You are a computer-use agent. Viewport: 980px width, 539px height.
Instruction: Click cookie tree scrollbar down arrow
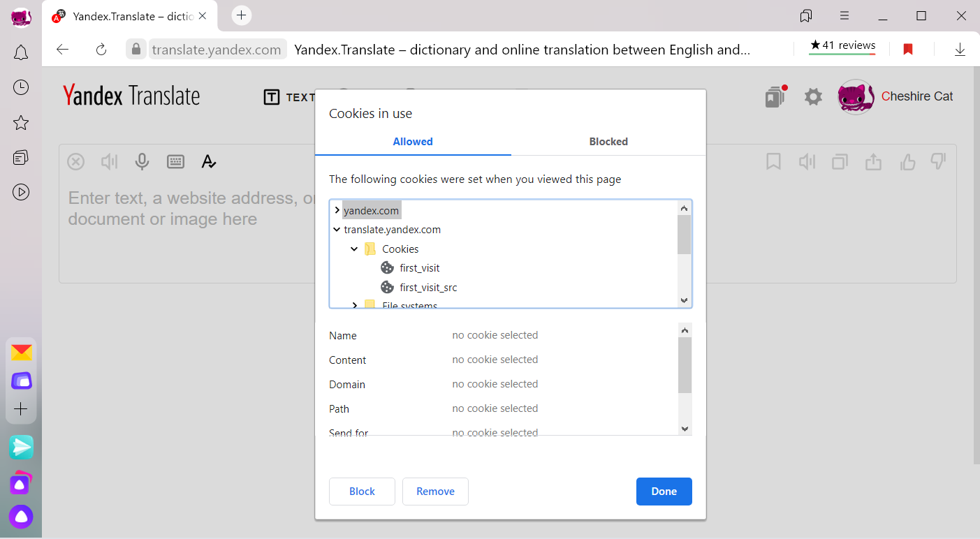(684, 300)
